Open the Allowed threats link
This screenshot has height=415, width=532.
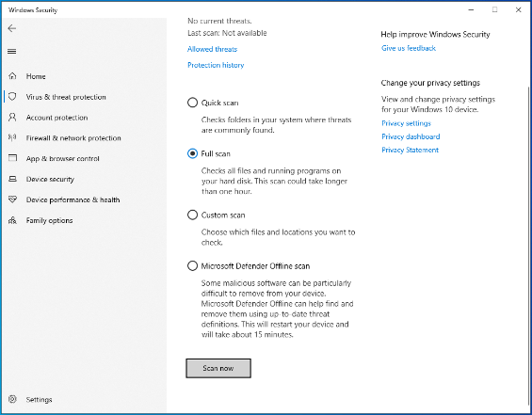coord(212,49)
